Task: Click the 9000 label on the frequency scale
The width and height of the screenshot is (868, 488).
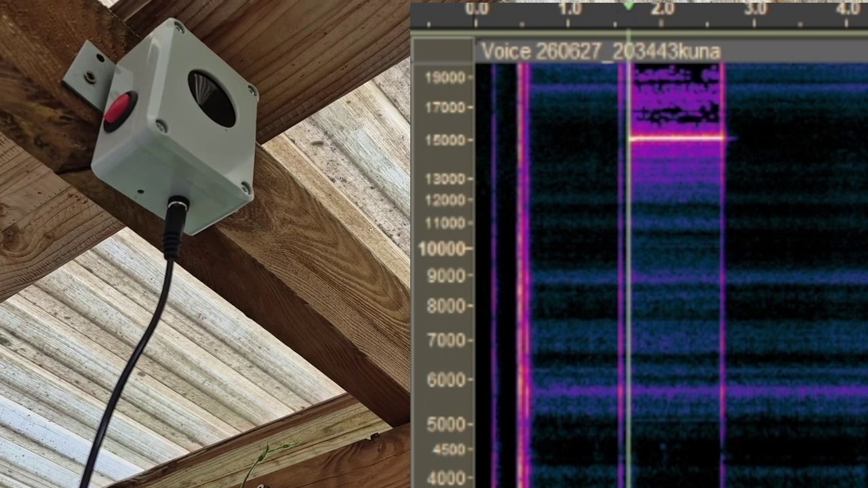Action: tap(446, 276)
